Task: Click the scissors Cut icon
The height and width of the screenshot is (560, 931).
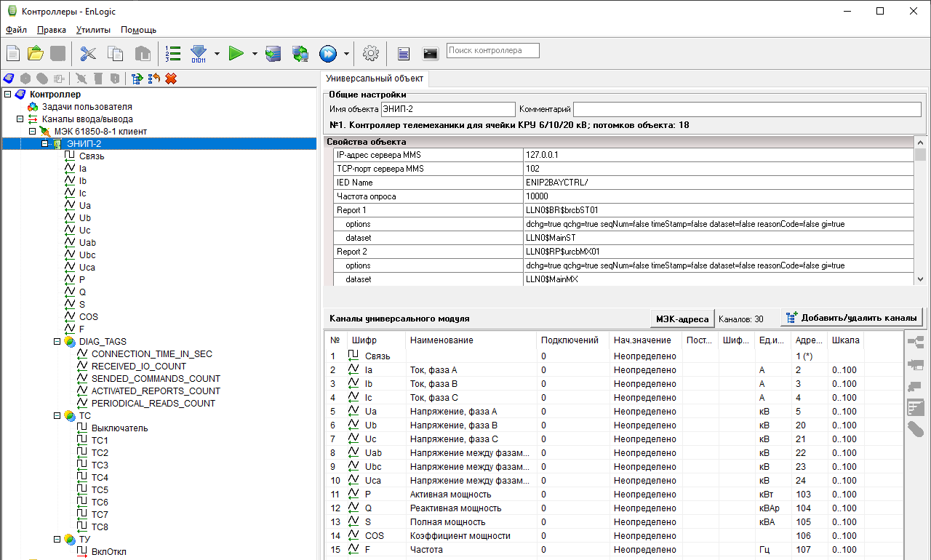Action: tap(88, 53)
